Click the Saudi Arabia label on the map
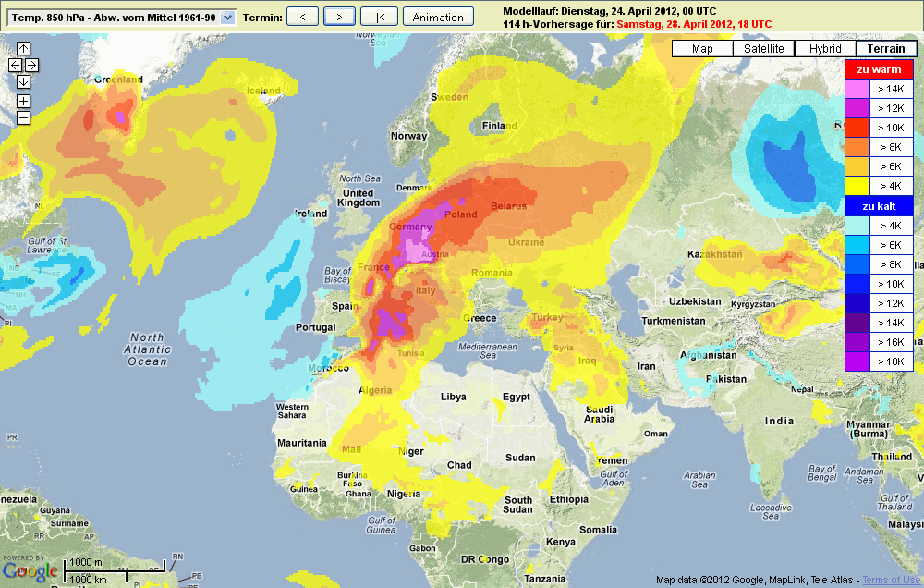 (x=600, y=414)
